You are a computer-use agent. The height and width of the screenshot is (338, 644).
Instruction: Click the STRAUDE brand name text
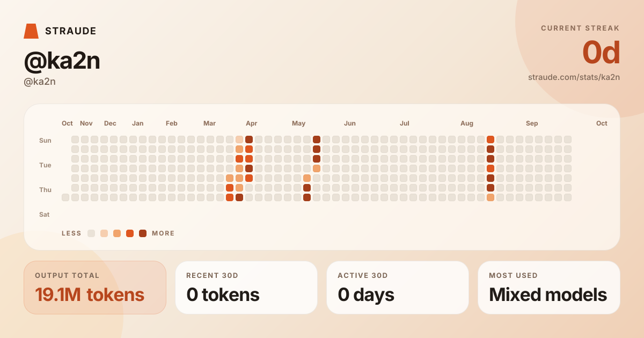click(71, 31)
